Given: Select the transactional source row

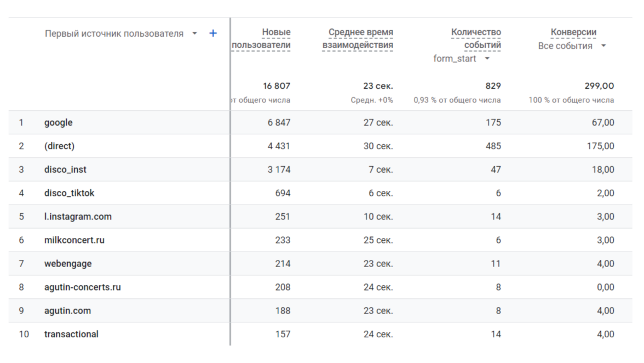Looking at the screenshot, I should coord(71,334).
